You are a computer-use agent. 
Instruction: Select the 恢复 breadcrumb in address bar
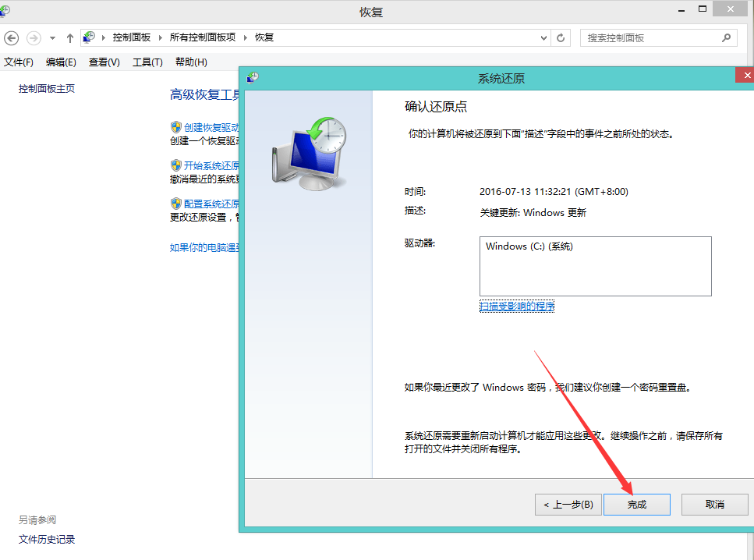pos(264,37)
